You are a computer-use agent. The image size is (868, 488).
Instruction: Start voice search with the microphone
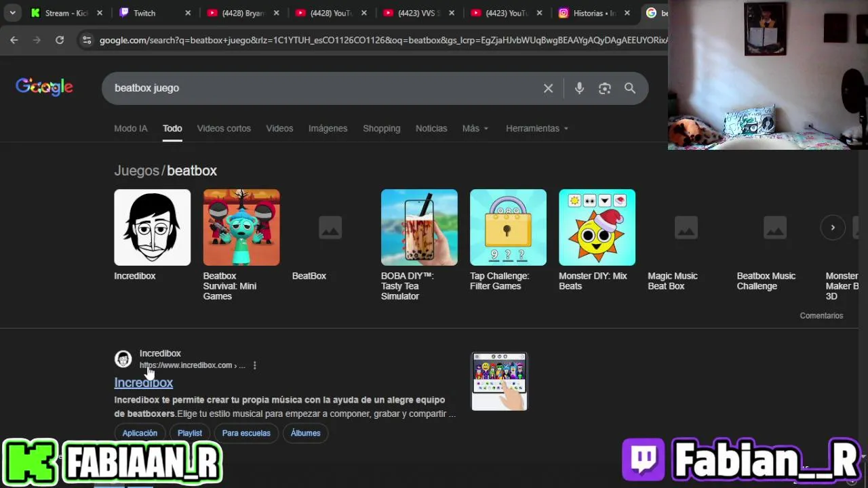pyautogui.click(x=579, y=88)
